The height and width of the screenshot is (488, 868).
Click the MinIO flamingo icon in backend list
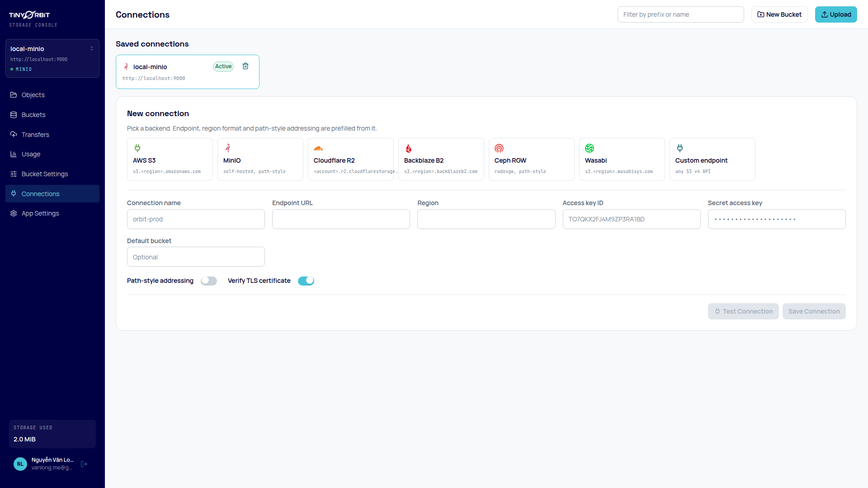pyautogui.click(x=228, y=148)
